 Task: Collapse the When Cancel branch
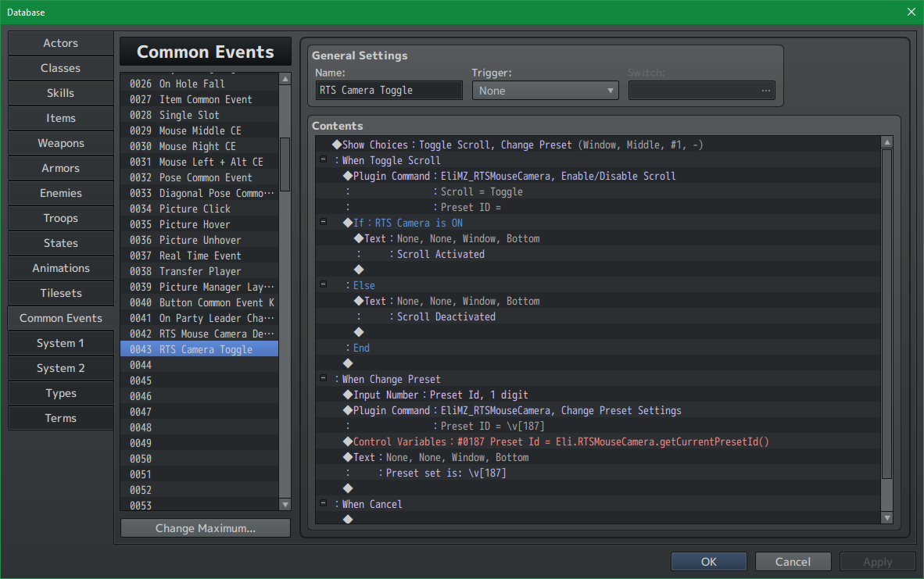pyautogui.click(x=323, y=504)
